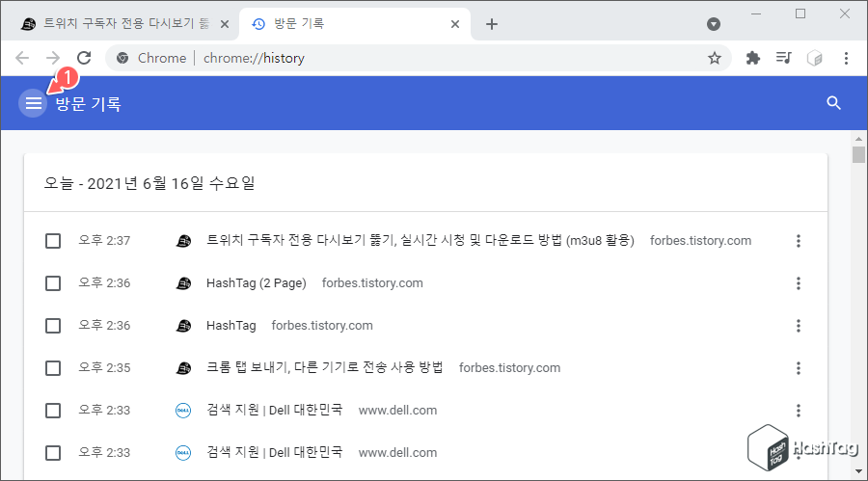
Task: Open more actions for HashTag (2 Page) entry
Action: click(799, 283)
